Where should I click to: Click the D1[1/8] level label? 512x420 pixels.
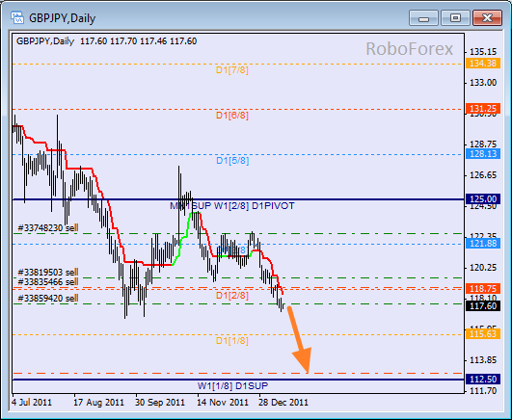[232, 341]
